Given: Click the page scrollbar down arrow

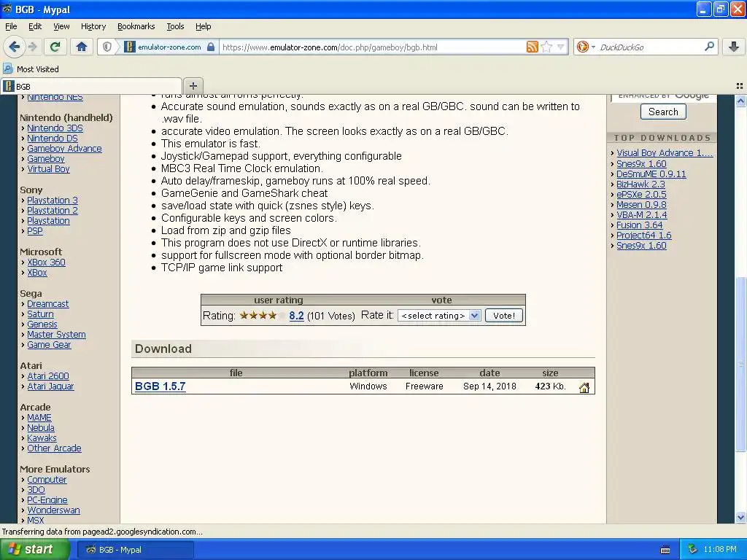Looking at the screenshot, I should [x=740, y=517].
